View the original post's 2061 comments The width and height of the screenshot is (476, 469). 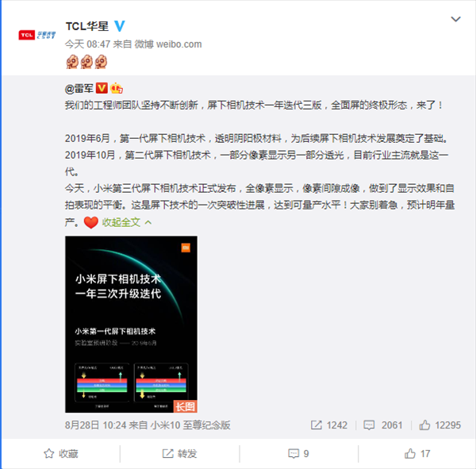383,425
